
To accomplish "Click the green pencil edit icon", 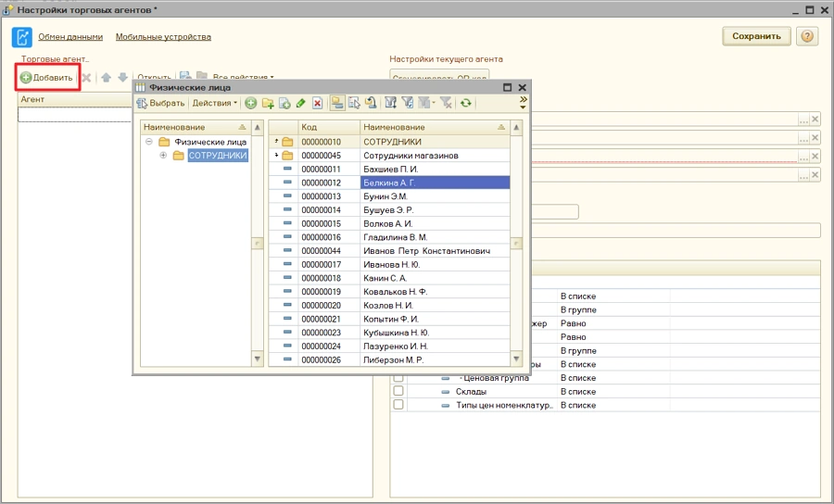I will (x=300, y=103).
